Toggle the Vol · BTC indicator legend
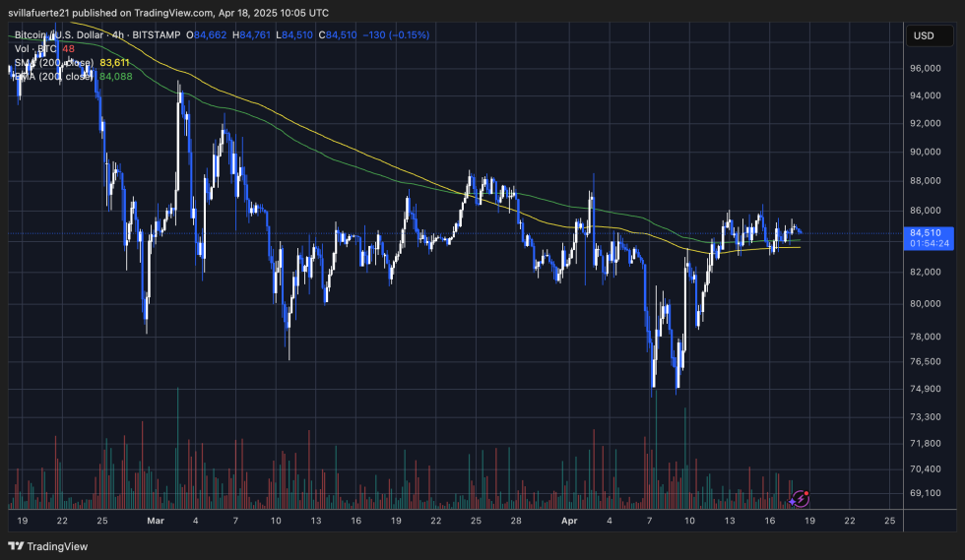 pos(37,48)
